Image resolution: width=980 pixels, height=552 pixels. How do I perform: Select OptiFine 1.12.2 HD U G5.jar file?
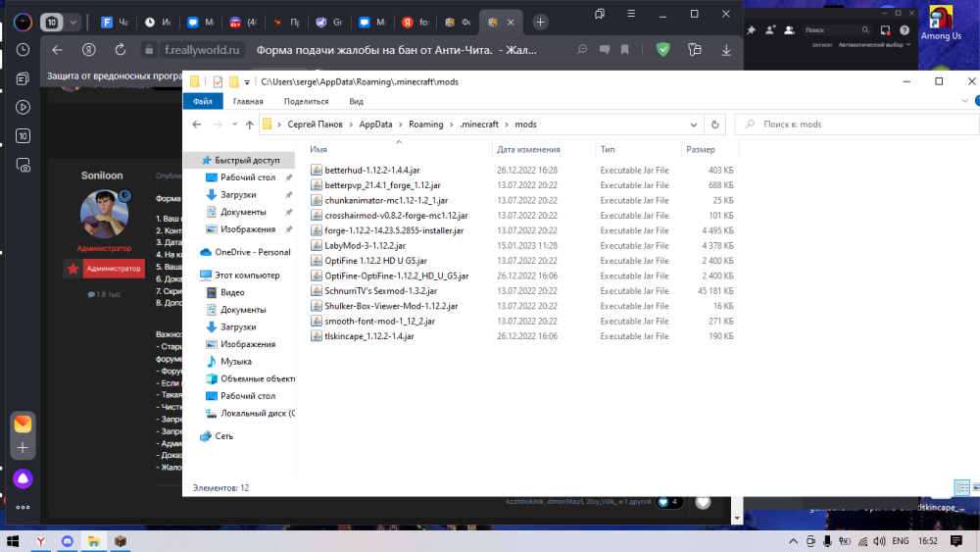pos(375,261)
